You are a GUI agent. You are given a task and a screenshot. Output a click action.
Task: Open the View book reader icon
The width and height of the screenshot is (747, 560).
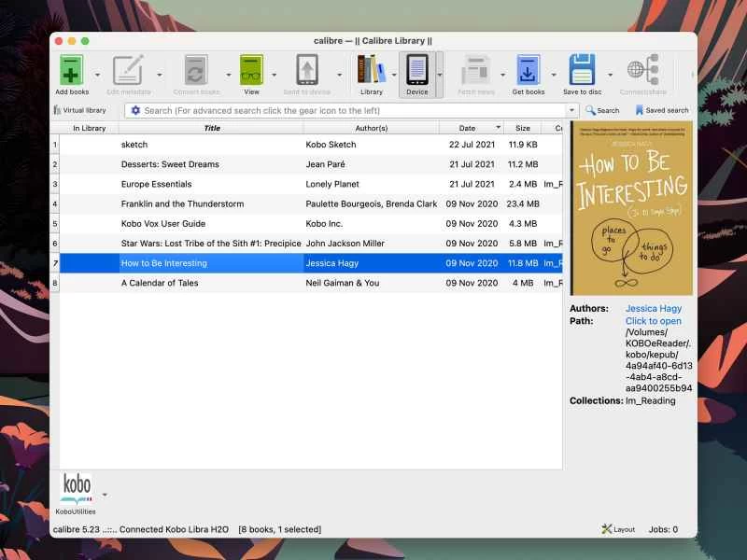[x=251, y=71]
